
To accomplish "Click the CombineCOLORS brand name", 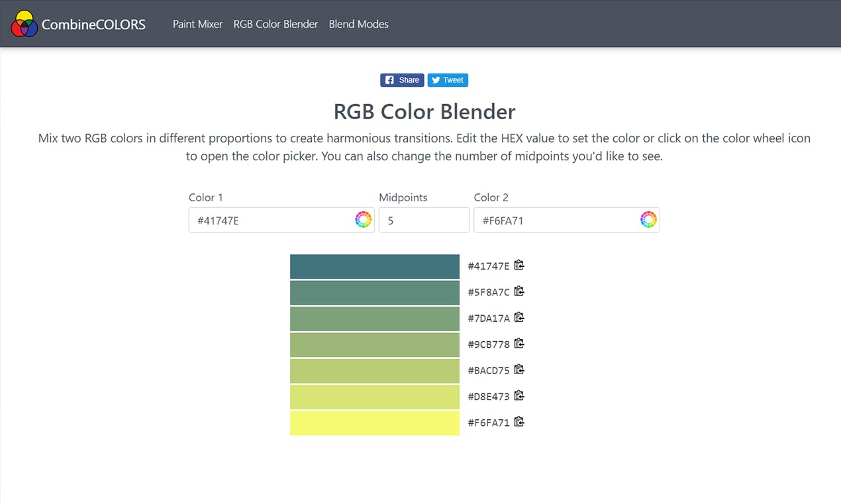I will coord(93,25).
